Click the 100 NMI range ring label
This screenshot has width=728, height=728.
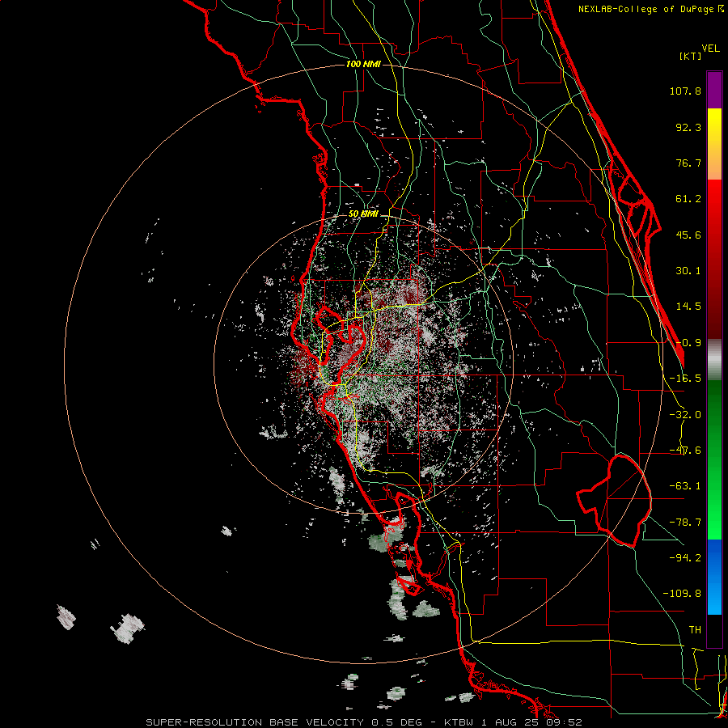tap(363, 64)
